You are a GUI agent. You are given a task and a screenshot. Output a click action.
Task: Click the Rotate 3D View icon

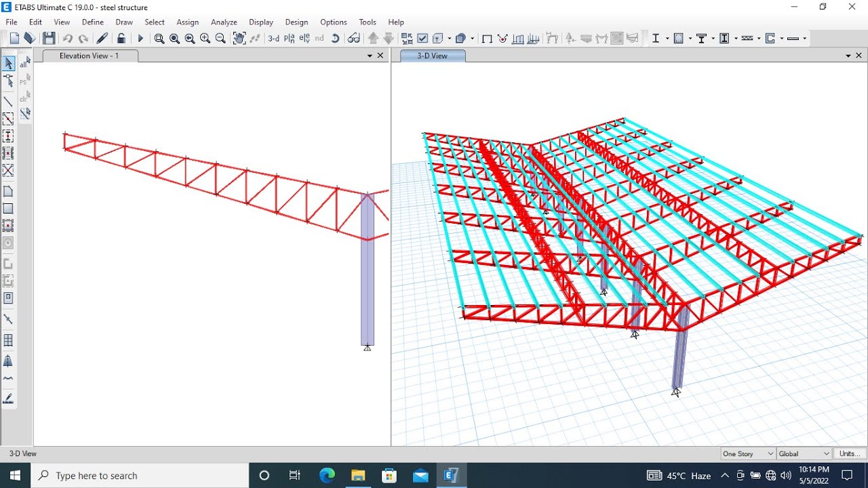335,39
